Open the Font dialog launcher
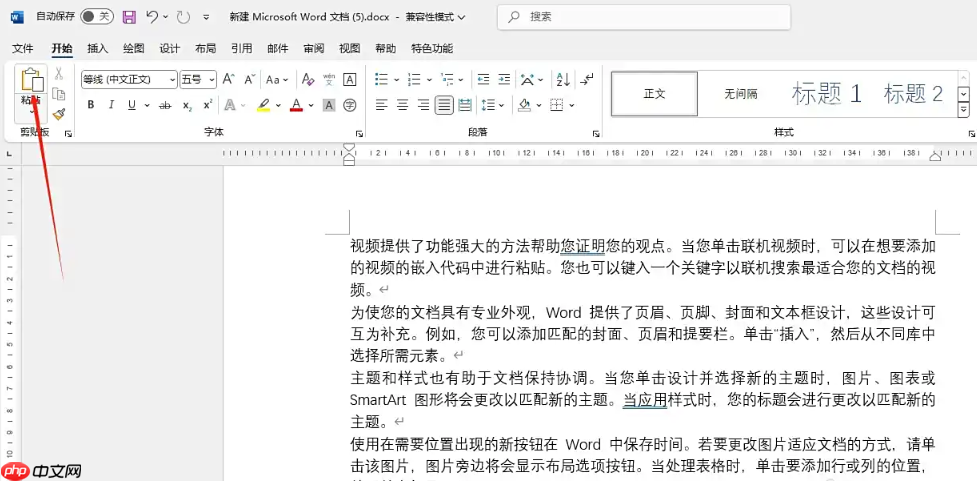Image resolution: width=977 pixels, height=481 pixels. [360, 133]
